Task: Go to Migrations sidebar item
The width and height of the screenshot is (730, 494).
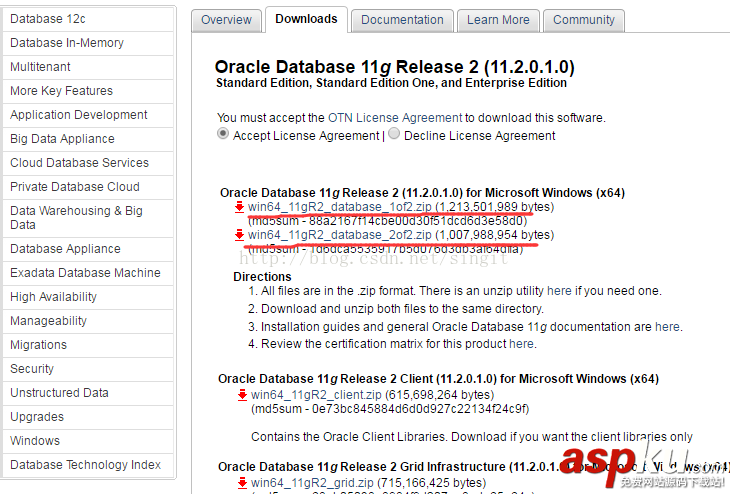Action: (88, 345)
